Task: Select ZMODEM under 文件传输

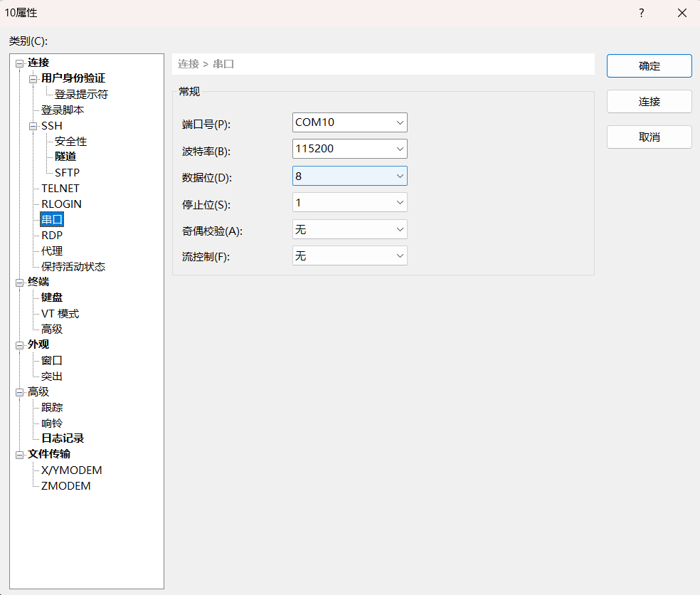Action: 65,486
